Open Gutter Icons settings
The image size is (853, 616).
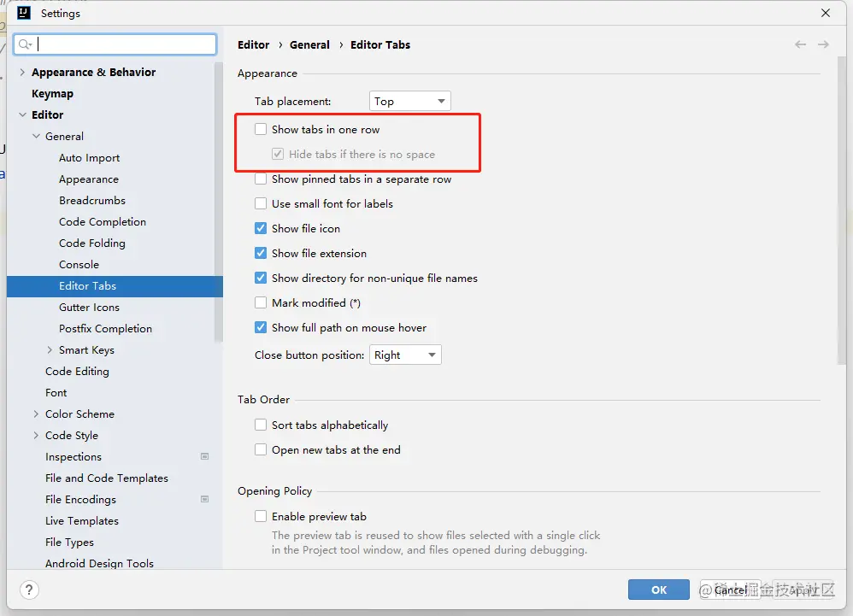click(x=89, y=308)
